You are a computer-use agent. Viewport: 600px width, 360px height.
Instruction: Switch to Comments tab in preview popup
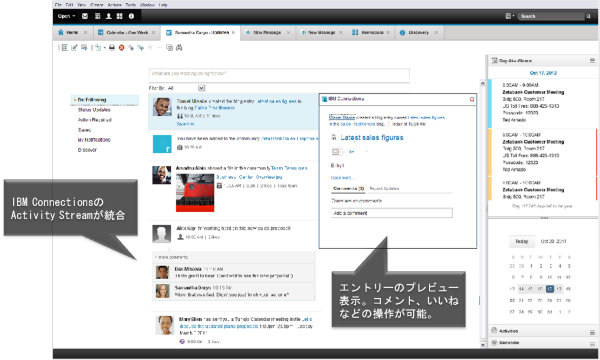point(348,189)
